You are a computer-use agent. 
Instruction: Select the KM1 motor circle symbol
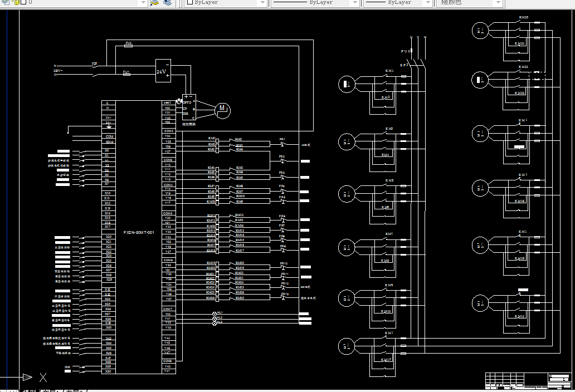(x=347, y=84)
